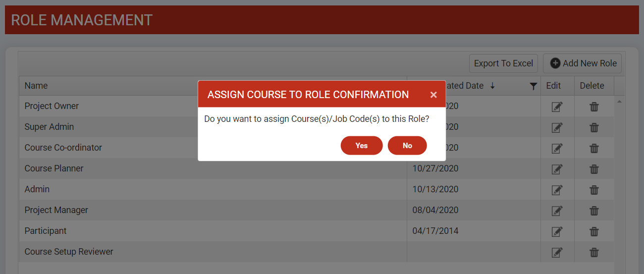Click Add New Role button
644x274 pixels.
[583, 63]
